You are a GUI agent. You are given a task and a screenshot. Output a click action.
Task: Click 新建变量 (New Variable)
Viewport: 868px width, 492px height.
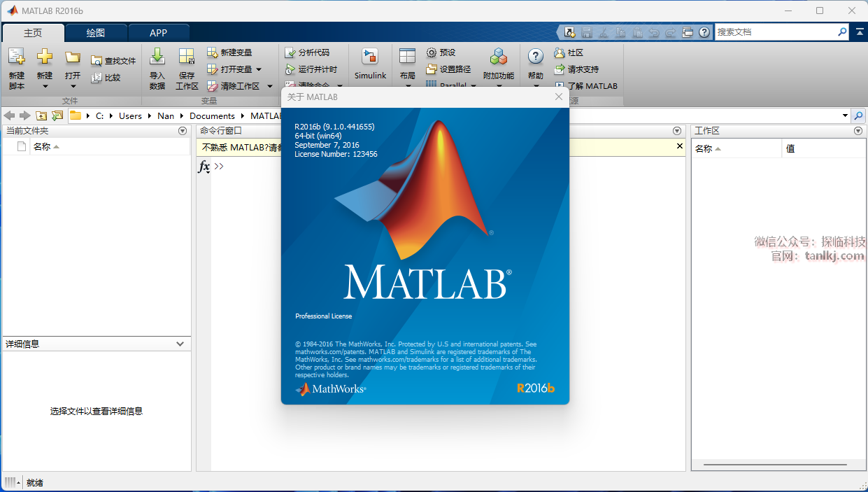[x=229, y=52]
